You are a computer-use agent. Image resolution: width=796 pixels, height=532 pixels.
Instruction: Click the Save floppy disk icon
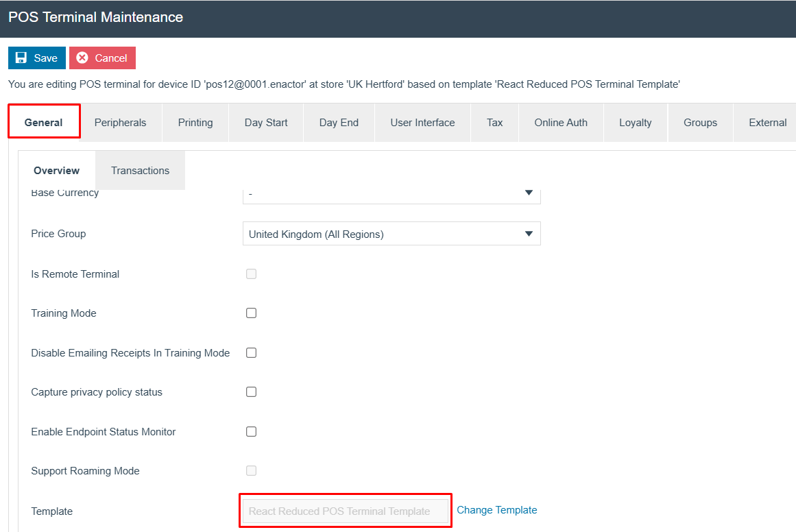point(21,58)
